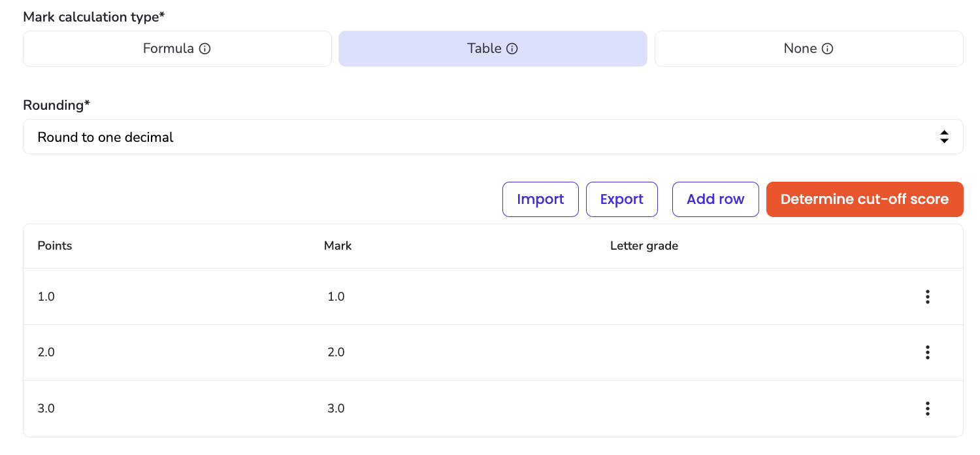Open three-dot menu for row 3.0
The height and width of the screenshot is (455, 980).
click(927, 409)
